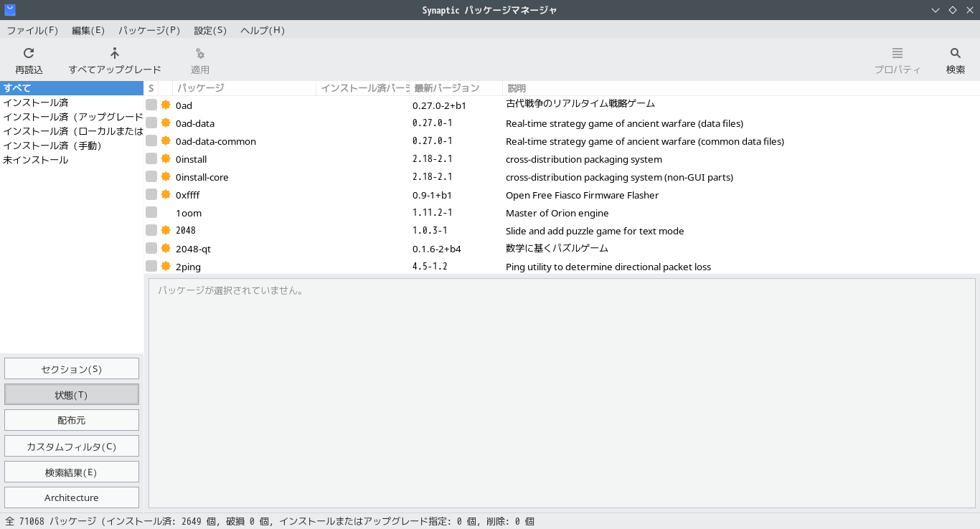The width and height of the screenshot is (980, 529).
Task: Sort by the パッケージ column header
Action: (244, 88)
